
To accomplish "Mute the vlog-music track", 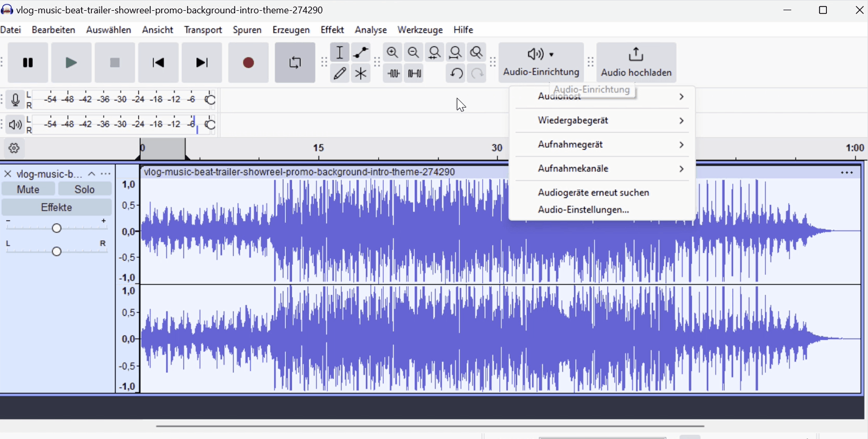I will click(x=28, y=189).
